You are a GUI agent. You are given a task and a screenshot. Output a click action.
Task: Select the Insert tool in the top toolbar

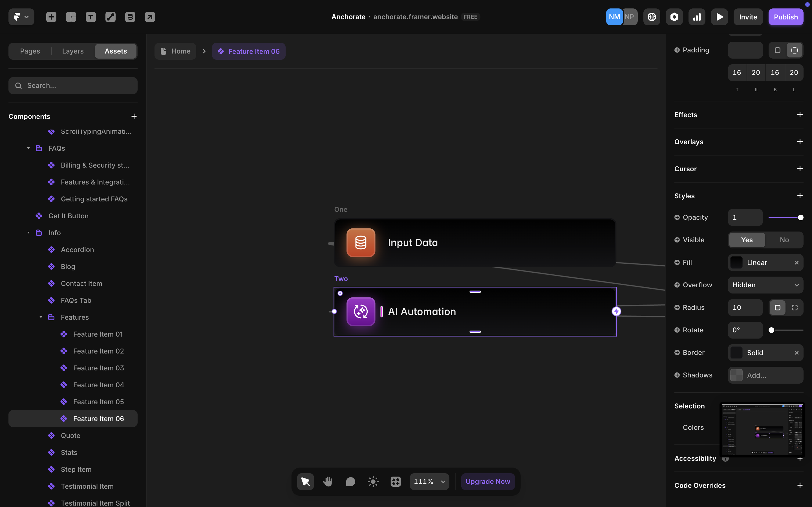click(51, 17)
